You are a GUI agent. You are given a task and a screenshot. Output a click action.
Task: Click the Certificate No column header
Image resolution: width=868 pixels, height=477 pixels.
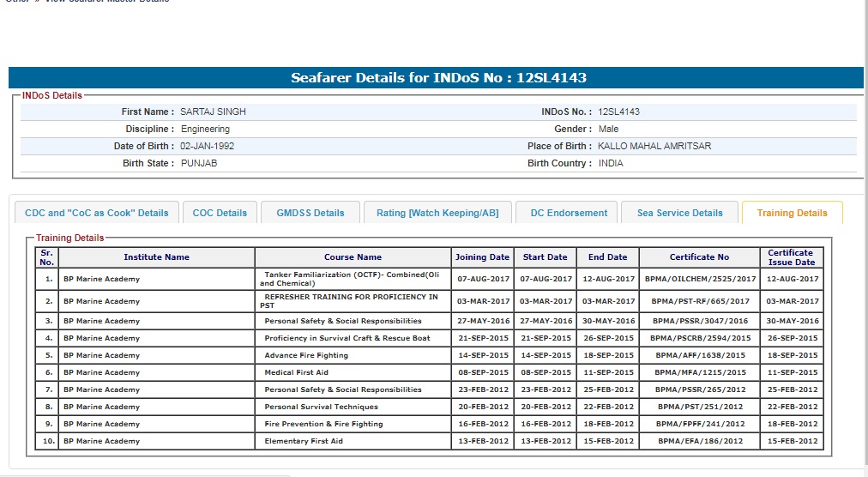[x=699, y=257]
